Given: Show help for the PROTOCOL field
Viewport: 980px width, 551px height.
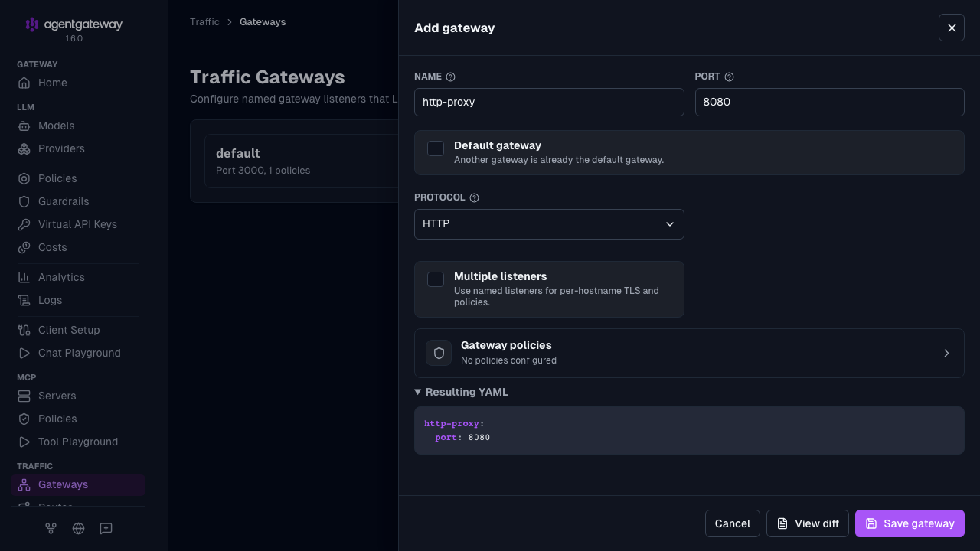Looking at the screenshot, I should pos(475,197).
